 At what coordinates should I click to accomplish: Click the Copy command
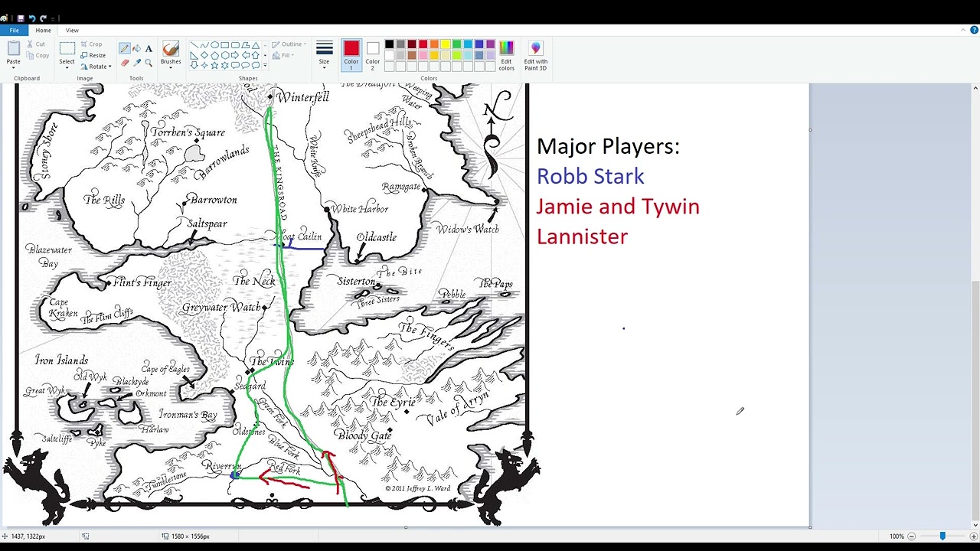point(38,55)
